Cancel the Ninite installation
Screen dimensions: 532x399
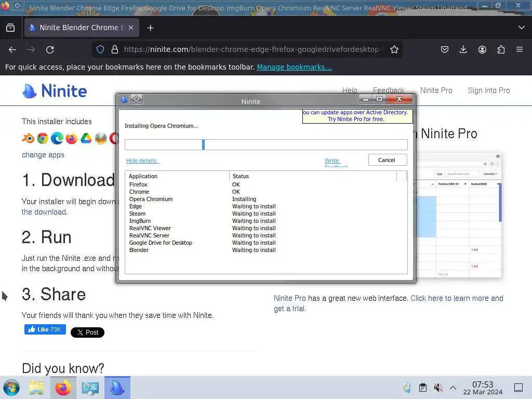(x=388, y=160)
